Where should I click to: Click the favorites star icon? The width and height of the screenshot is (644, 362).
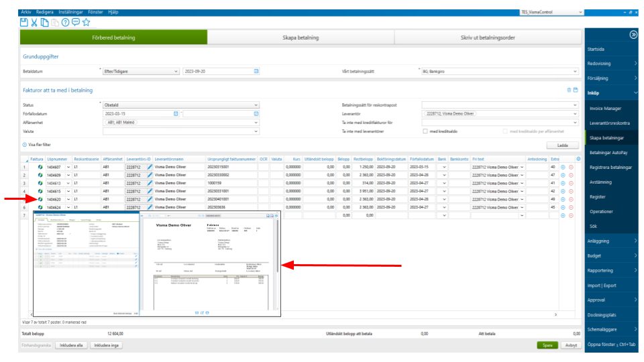click(86, 22)
